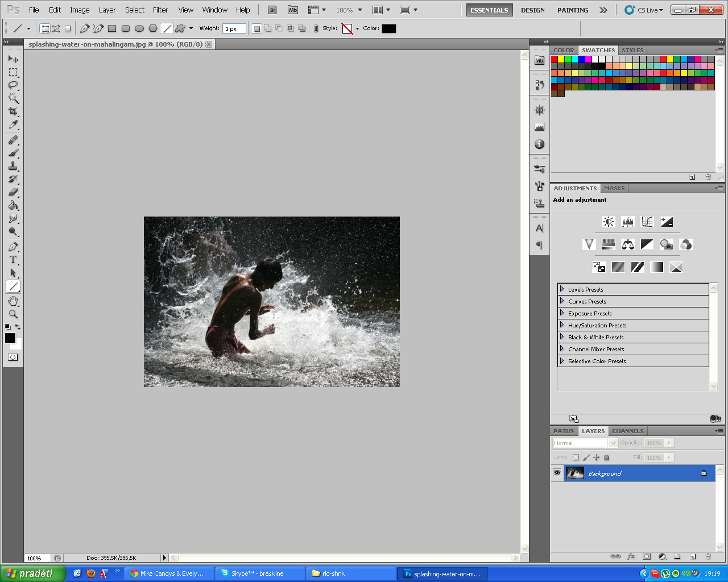Enable Fill pixels mode
The height and width of the screenshot is (582, 728).
(x=68, y=28)
